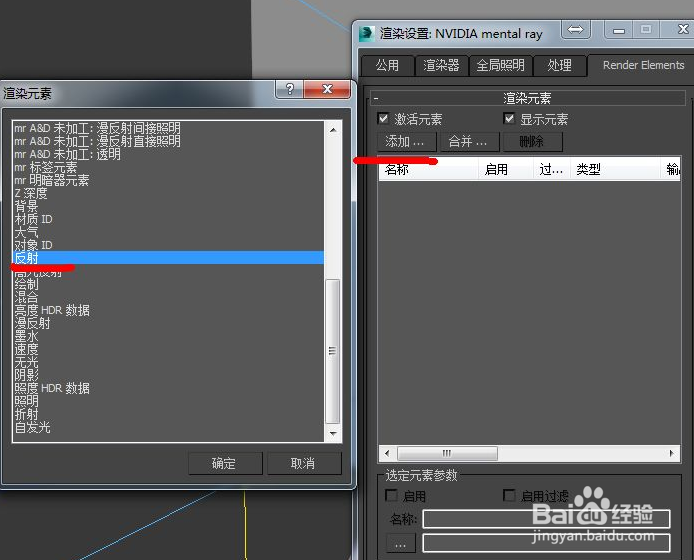Click the right arrow of the elements table scrollbar
Image resolution: width=694 pixels, height=560 pixels.
671,453
